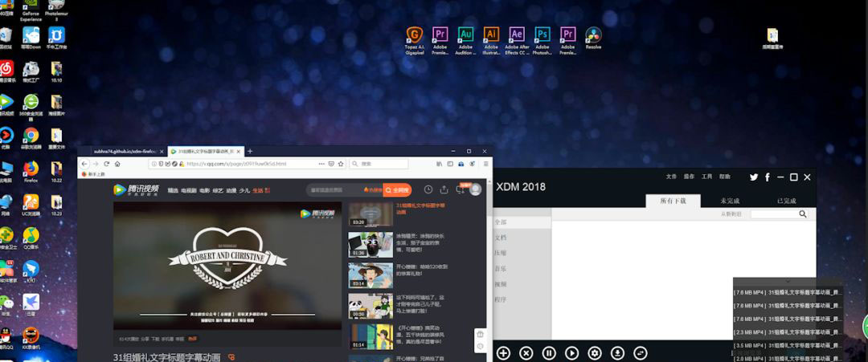This screenshot has height=362, width=868.
Task: Click Firefox back arrow button
Action: [x=84, y=164]
